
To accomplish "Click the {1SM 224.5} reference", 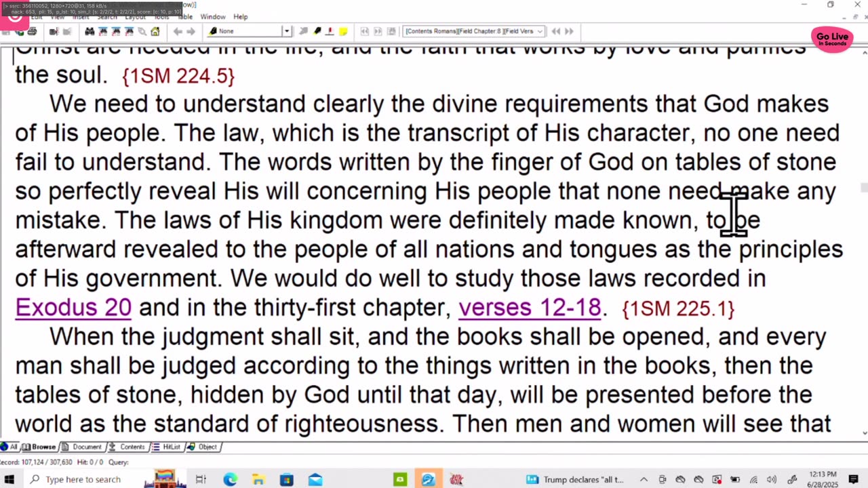I will point(178,76).
